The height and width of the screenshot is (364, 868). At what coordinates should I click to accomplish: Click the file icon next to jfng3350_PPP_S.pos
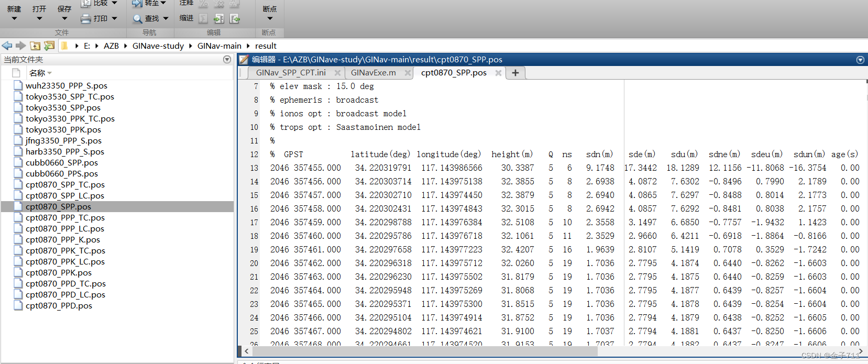[x=18, y=140]
